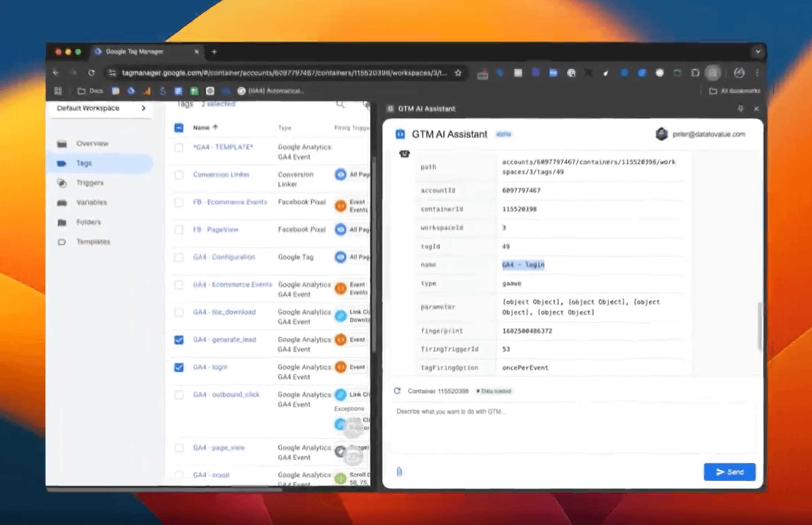Open Chrome Extensions puzzle icon
The image size is (812, 525).
point(695,73)
